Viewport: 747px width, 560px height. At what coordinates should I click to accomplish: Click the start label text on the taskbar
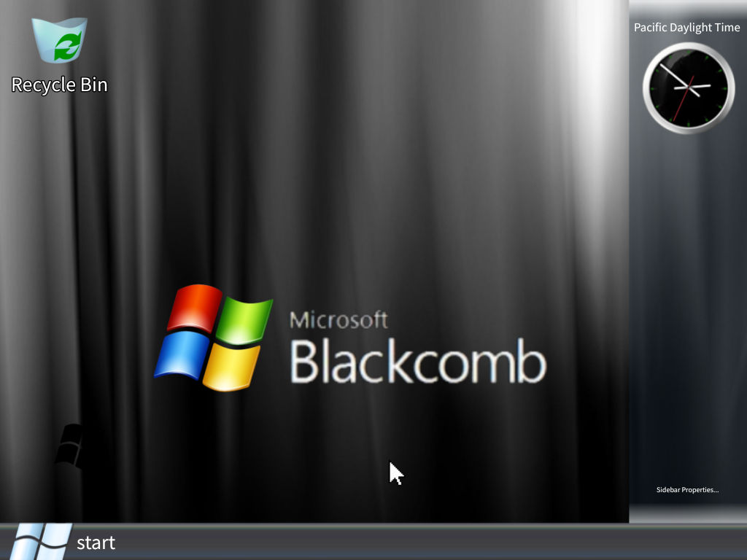[96, 542]
